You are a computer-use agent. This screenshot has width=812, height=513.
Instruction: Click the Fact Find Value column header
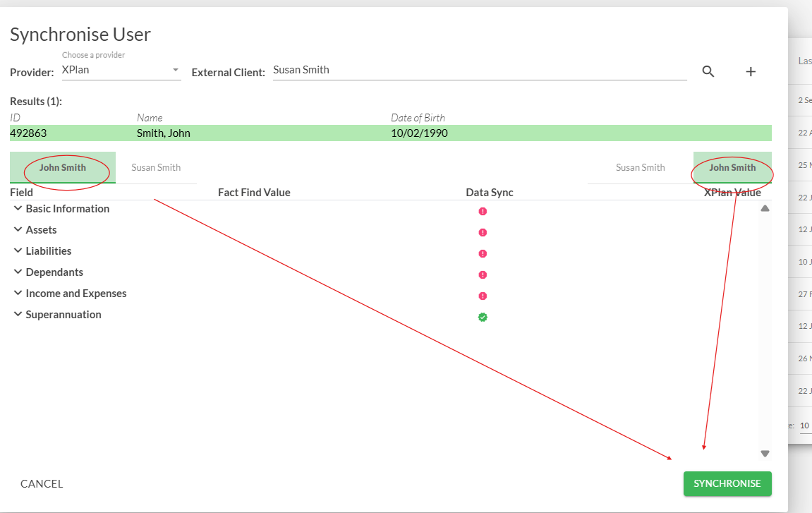coord(254,192)
